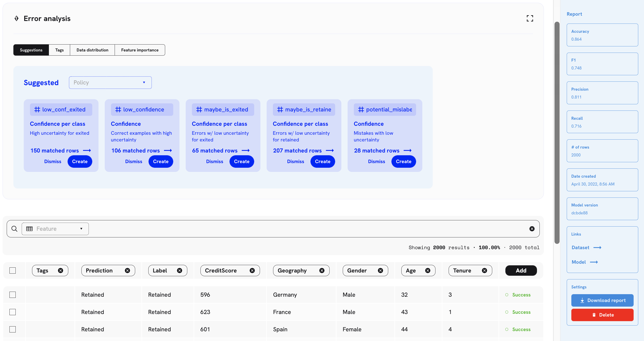Screen dimensions: 644x341
Task: Open the Feature importance tab
Action: (140, 50)
